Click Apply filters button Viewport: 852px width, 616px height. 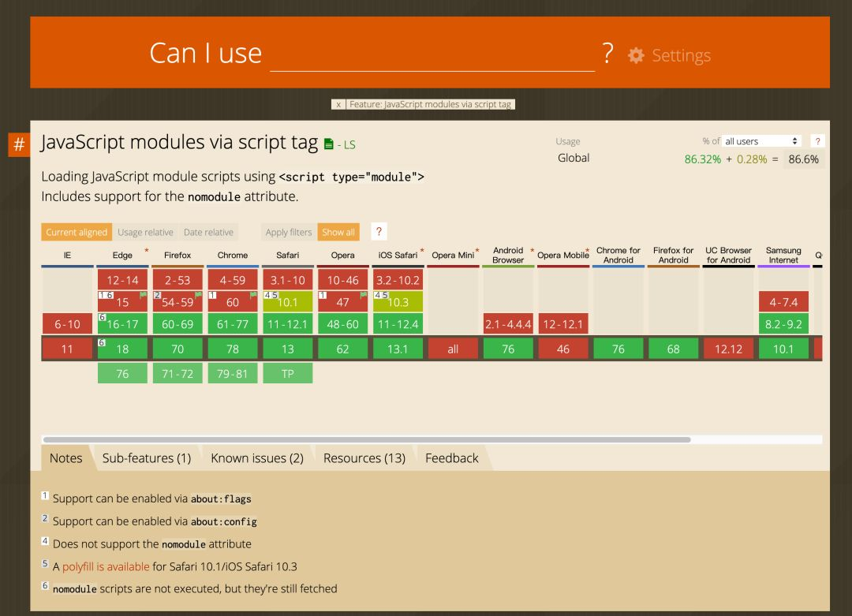point(289,232)
